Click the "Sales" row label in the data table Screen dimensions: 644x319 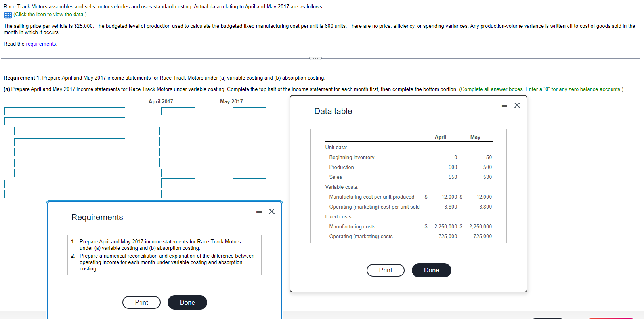(335, 177)
